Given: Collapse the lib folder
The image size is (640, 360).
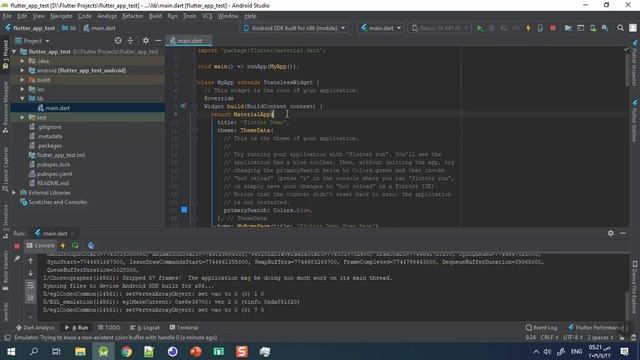Looking at the screenshot, I should pos(22,98).
